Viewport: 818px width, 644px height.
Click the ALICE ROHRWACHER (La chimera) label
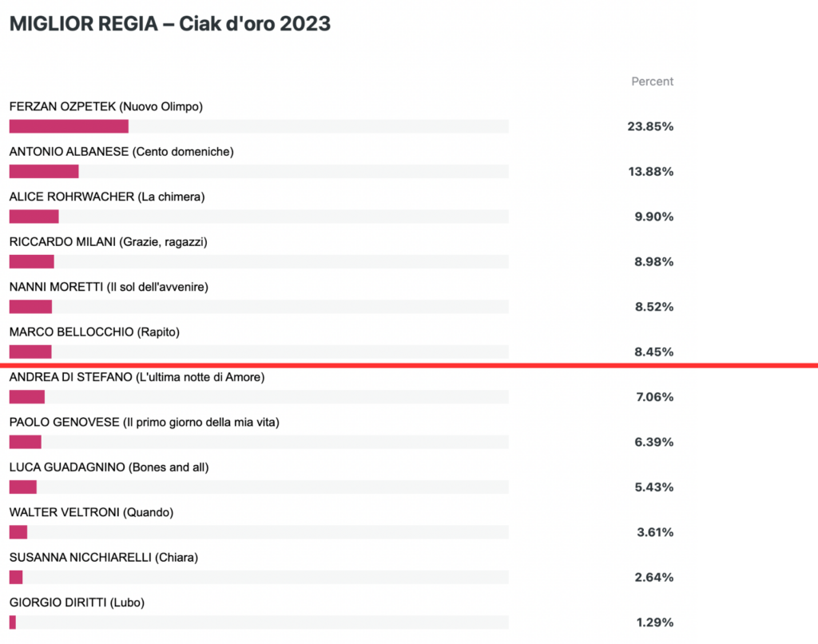[x=107, y=197]
